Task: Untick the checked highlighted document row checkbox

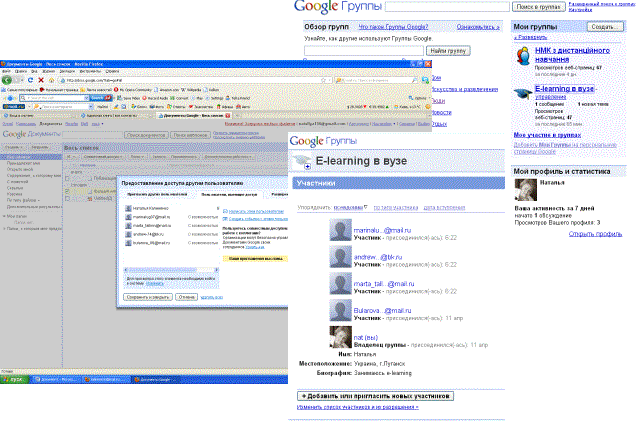Action: pos(67,191)
